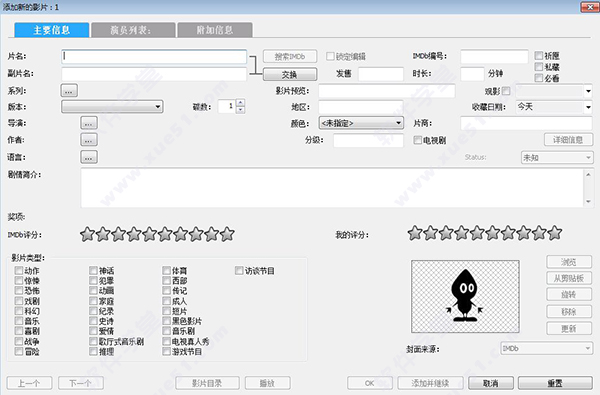600x395 pixels.
Task: Enable the 电视剧 checkbox
Action: [417, 140]
